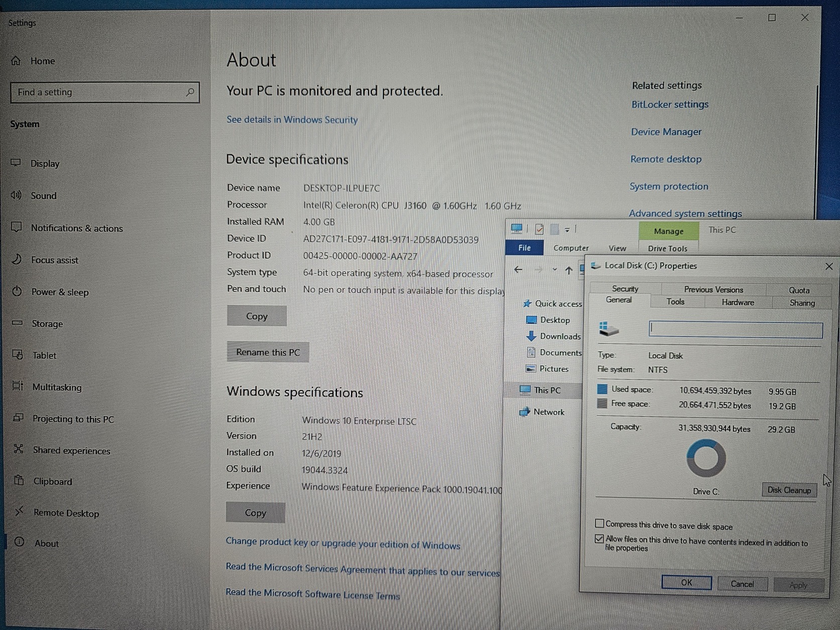Switch to the Previous Versions tab

[x=713, y=289]
